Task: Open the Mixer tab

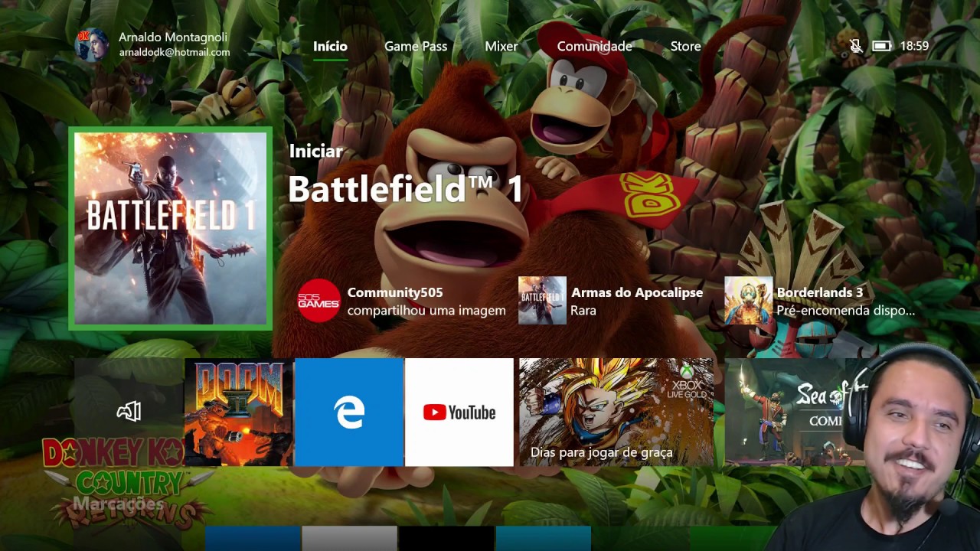Action: pos(501,46)
